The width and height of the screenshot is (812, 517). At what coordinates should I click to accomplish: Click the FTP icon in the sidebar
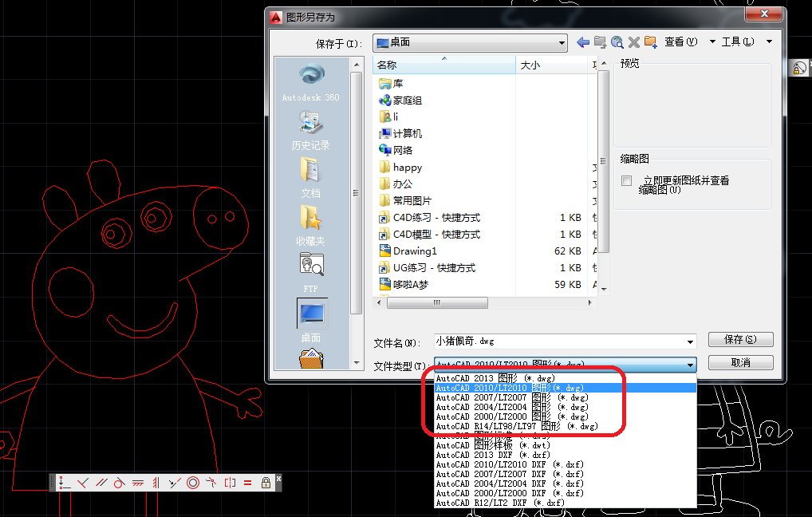tap(310, 263)
